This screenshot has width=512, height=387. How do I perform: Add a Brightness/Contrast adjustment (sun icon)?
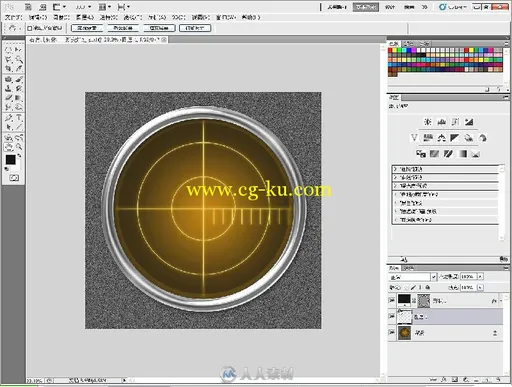click(x=428, y=122)
